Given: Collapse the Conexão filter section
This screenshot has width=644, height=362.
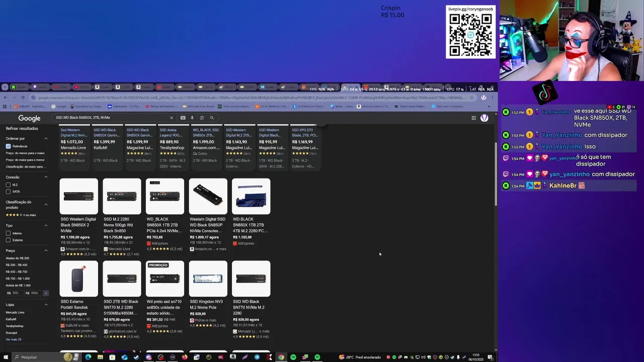Looking at the screenshot, I should [46, 177].
